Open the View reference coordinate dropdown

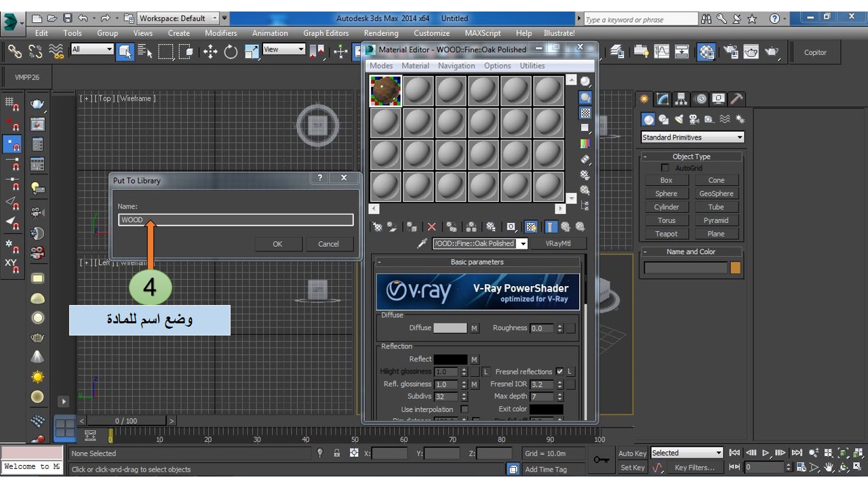pyautogui.click(x=284, y=49)
